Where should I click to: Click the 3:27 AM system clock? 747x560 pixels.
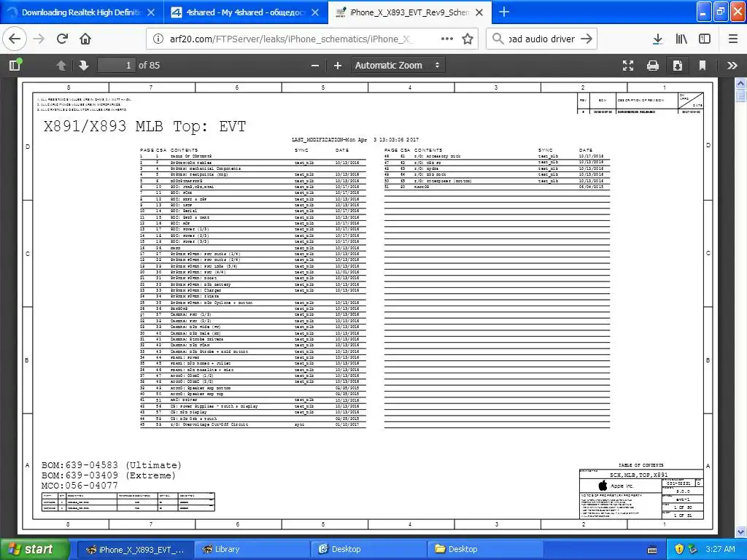coord(720,549)
